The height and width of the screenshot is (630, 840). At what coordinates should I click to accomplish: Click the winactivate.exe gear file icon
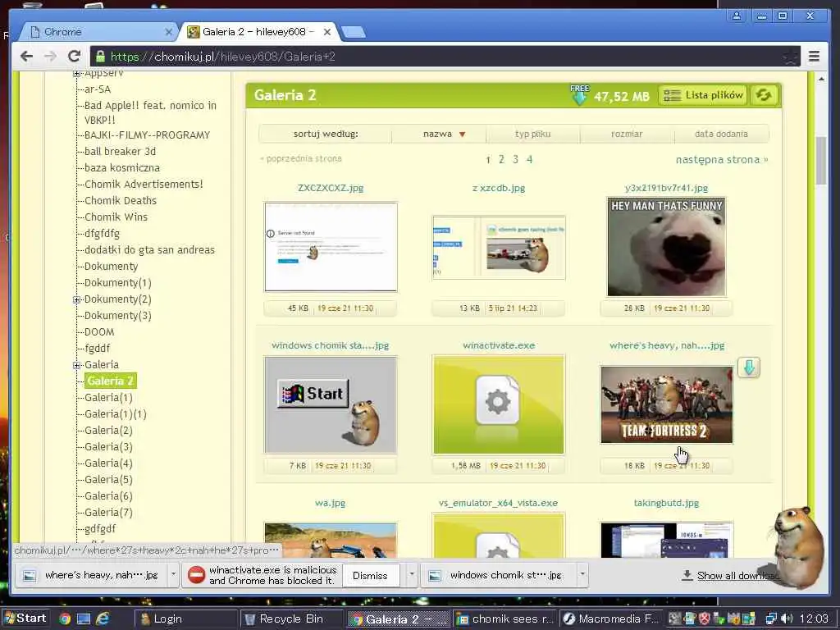pyautogui.click(x=498, y=404)
